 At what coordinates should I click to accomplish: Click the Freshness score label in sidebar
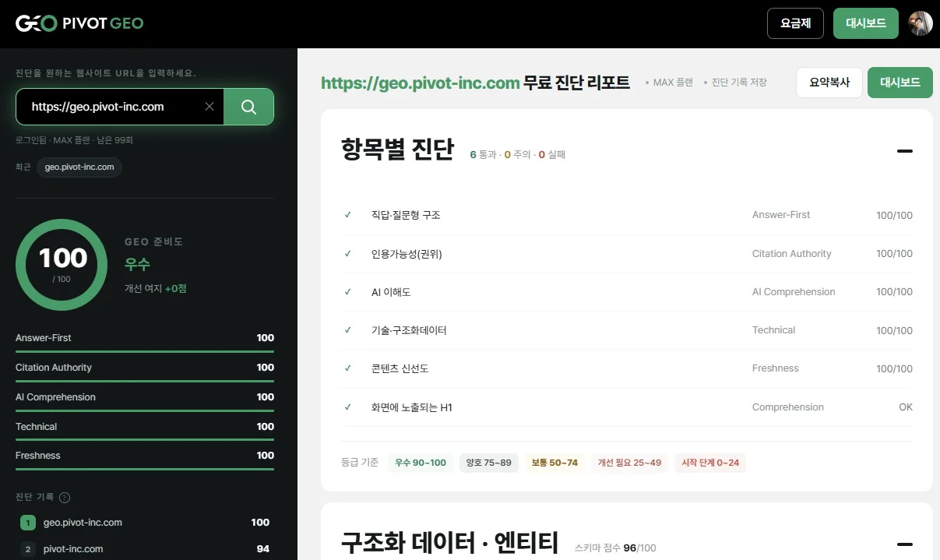click(x=37, y=456)
